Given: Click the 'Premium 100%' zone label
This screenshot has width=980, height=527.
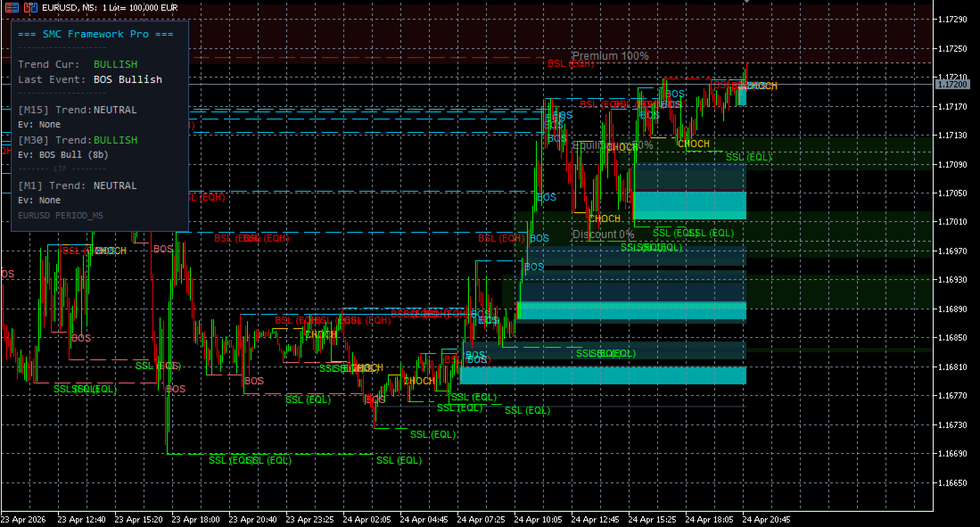Looking at the screenshot, I should 610,56.
